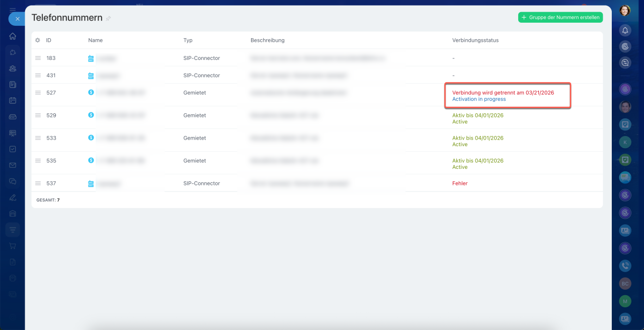This screenshot has width=644, height=330.
Task: Open row menu for ID 527
Action: (38, 93)
